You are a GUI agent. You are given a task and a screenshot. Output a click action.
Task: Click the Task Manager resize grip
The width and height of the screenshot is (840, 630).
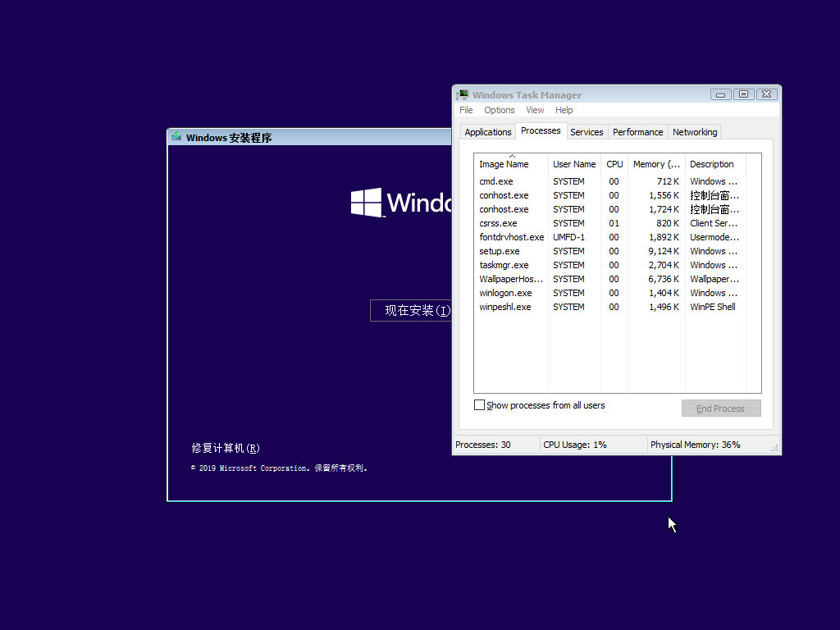774,449
